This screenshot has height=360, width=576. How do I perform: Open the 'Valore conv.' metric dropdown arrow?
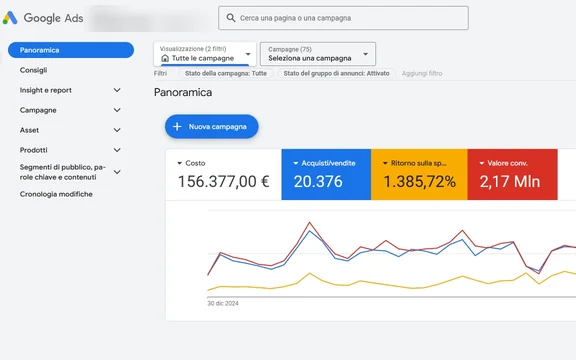(x=482, y=163)
